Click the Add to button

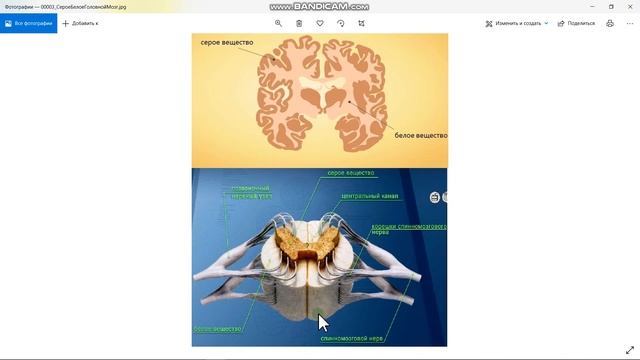tap(80, 23)
